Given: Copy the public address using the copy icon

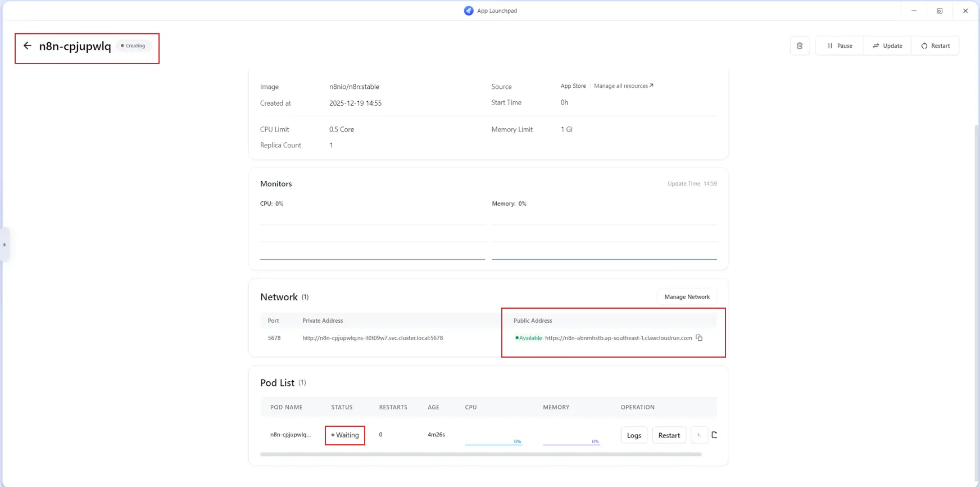Looking at the screenshot, I should click(x=699, y=338).
